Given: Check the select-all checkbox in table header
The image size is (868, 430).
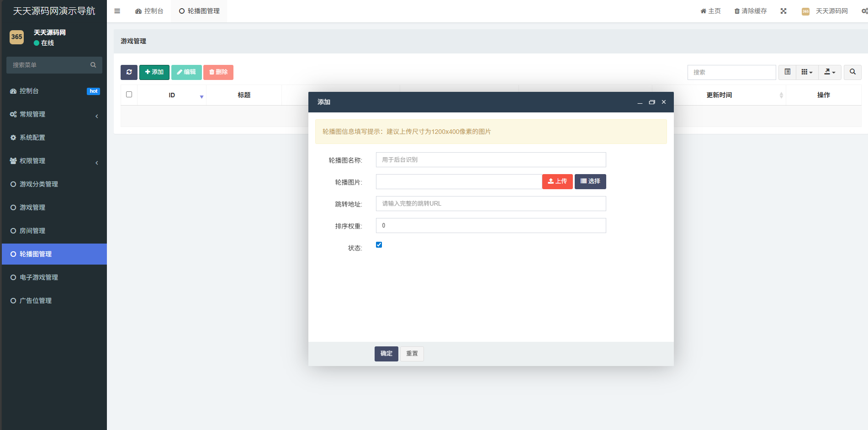Looking at the screenshot, I should [129, 95].
